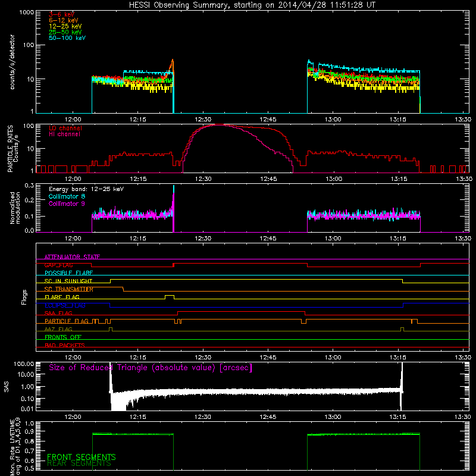Click the SAA FLAG label
The width and height of the screenshot is (476, 476).
58,313
